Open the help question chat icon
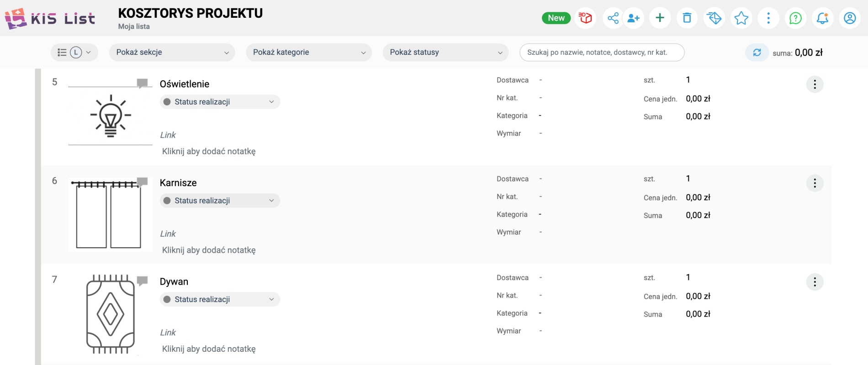868x365 pixels. 795,18
